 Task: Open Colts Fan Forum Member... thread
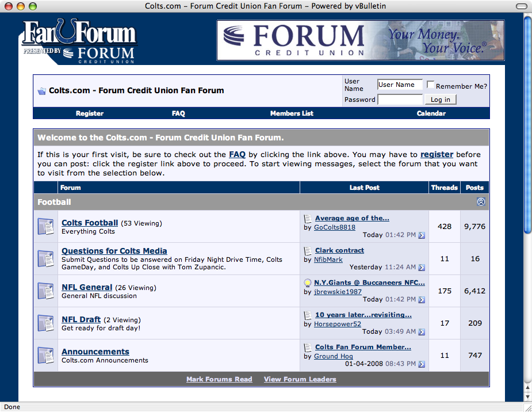[x=363, y=347]
